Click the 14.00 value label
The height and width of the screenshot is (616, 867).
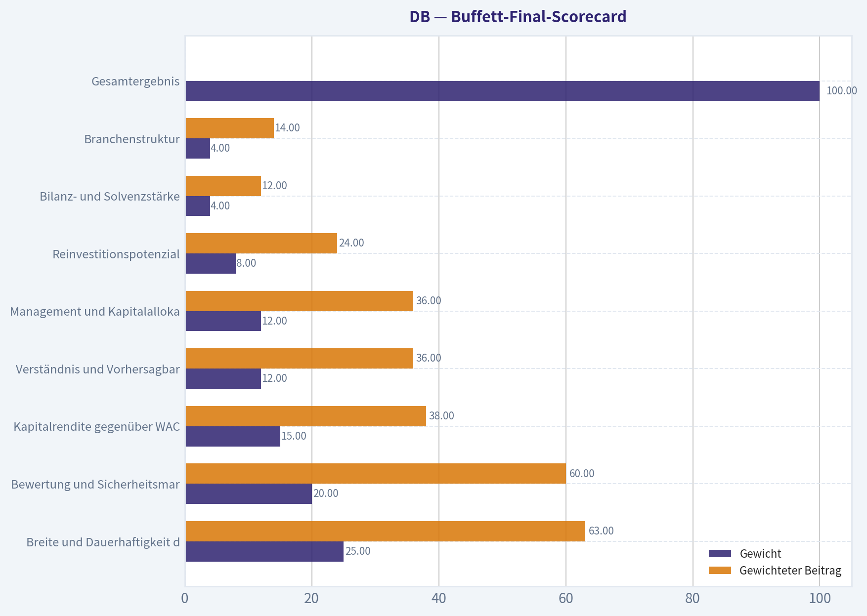(x=287, y=128)
